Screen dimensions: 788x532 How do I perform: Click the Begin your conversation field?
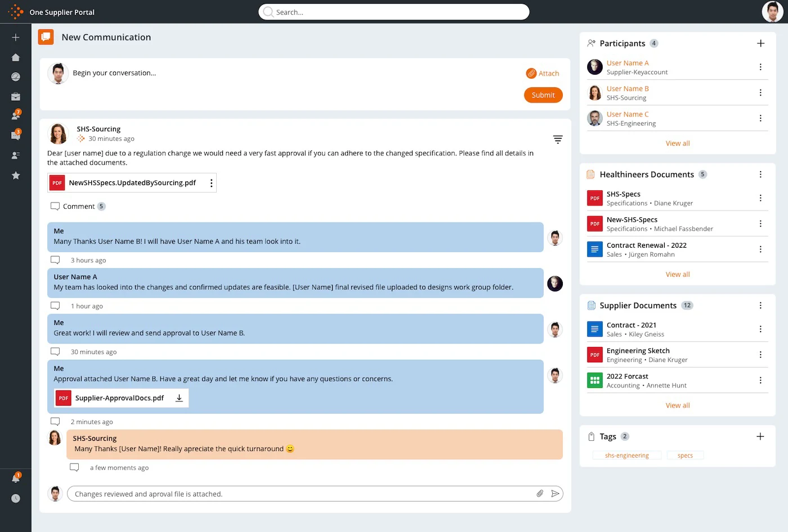coord(114,73)
